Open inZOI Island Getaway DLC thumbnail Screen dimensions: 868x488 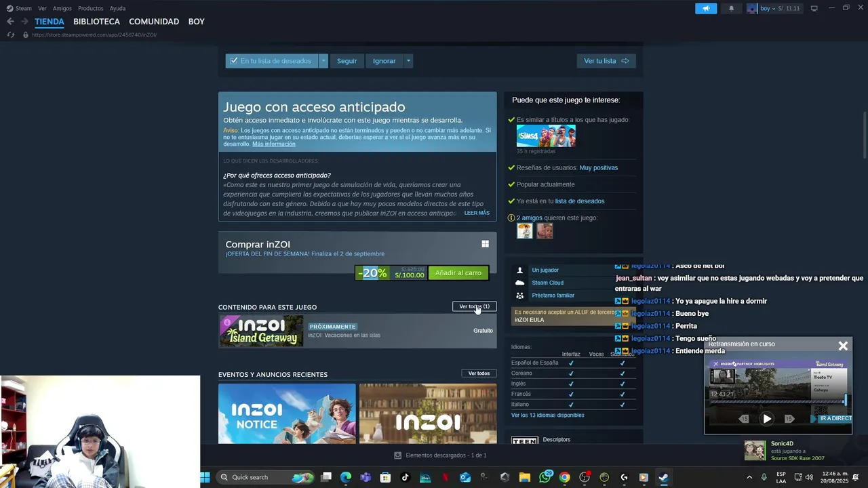pos(261,331)
